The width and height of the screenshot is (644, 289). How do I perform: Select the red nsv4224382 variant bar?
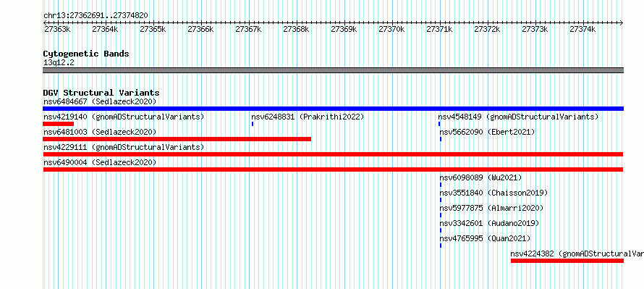coord(567,261)
